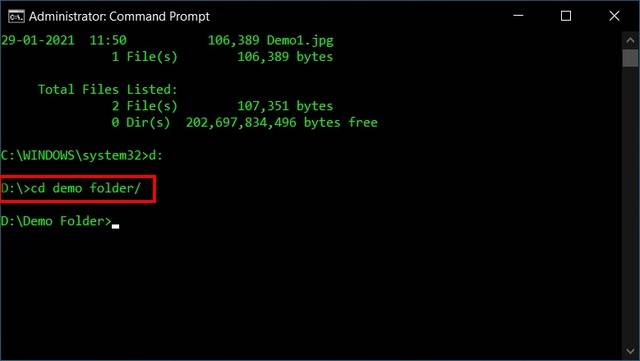Click the 29-01-2021 date entry
Viewport: 640px width, 361px height.
point(38,40)
